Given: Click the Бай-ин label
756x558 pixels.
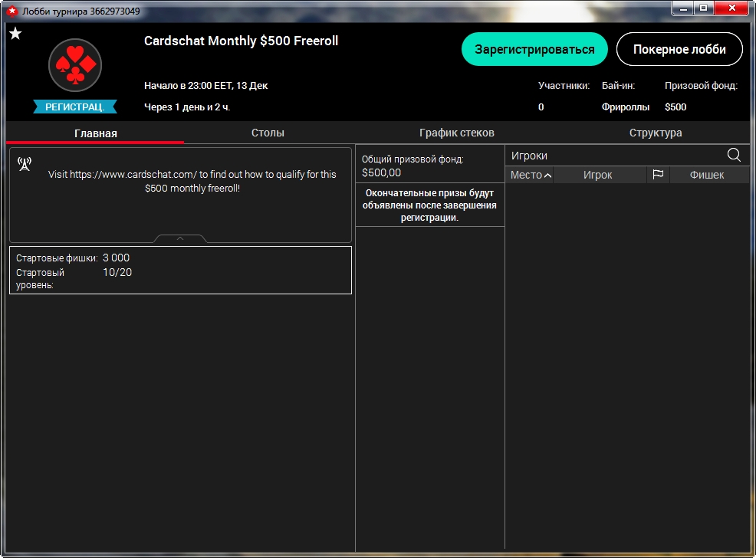Looking at the screenshot, I should click(618, 86).
